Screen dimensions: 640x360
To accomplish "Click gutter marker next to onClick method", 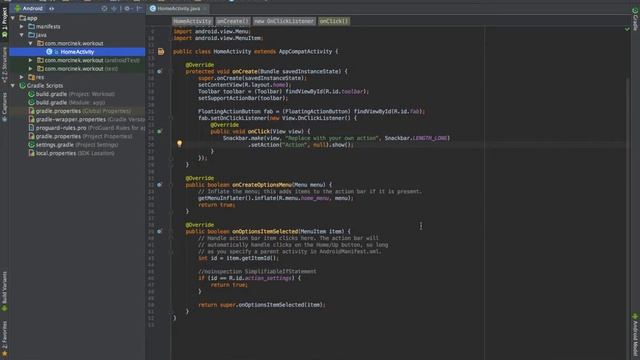I will [160, 131].
